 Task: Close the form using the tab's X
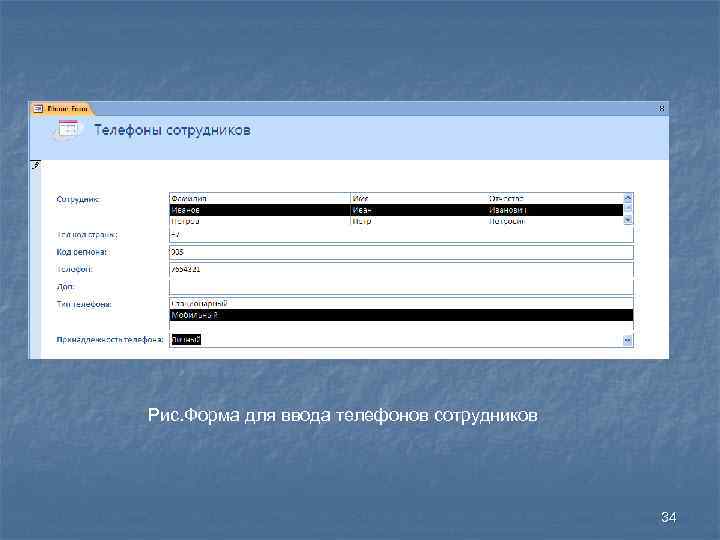pyautogui.click(x=662, y=108)
